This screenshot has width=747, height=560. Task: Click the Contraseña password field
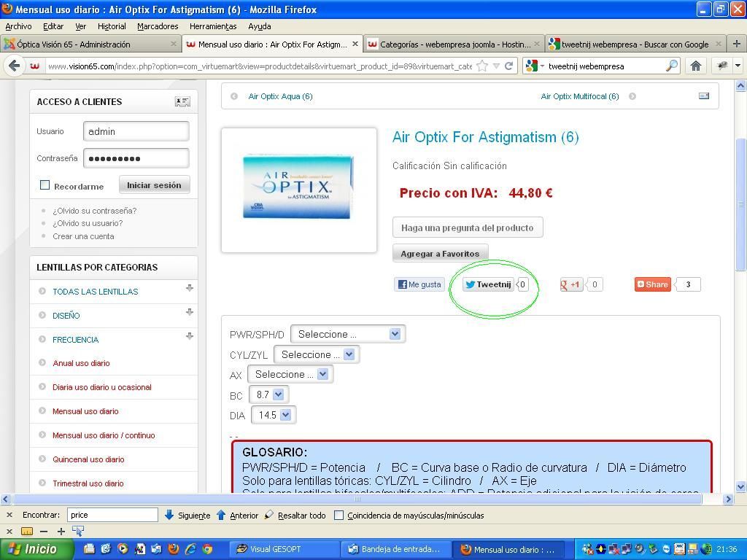136,158
